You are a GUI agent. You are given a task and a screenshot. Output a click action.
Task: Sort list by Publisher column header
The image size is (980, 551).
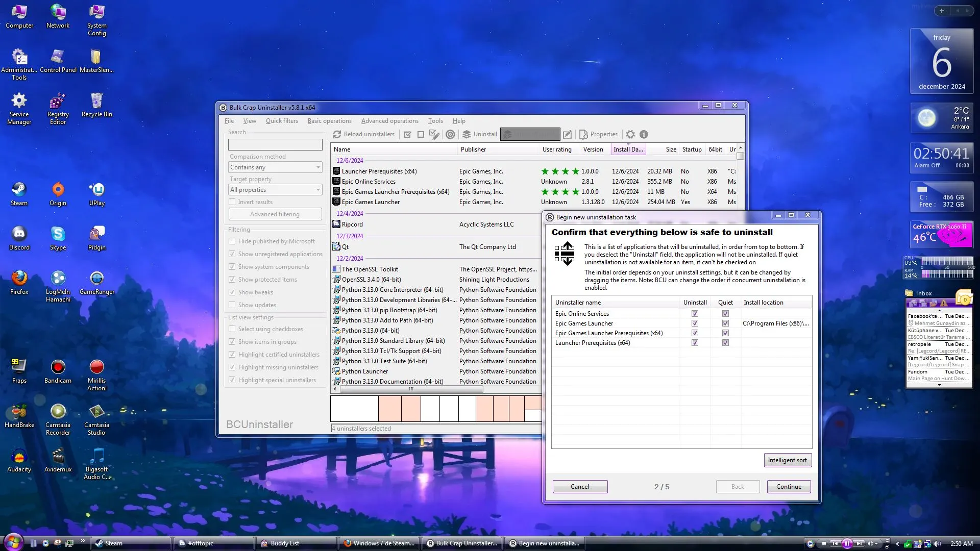(x=498, y=149)
